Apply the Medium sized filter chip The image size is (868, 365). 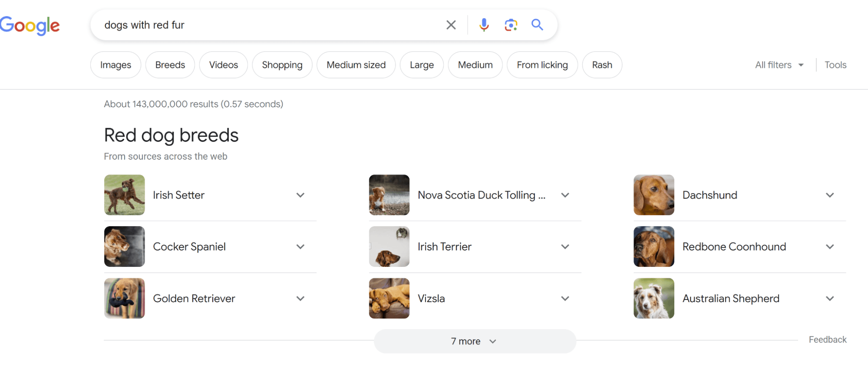tap(356, 65)
